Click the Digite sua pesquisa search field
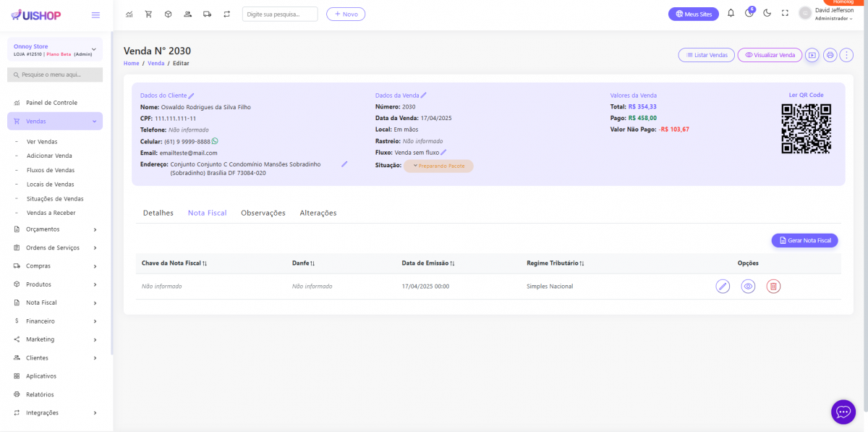Viewport: 868px width, 432px height. (x=280, y=14)
